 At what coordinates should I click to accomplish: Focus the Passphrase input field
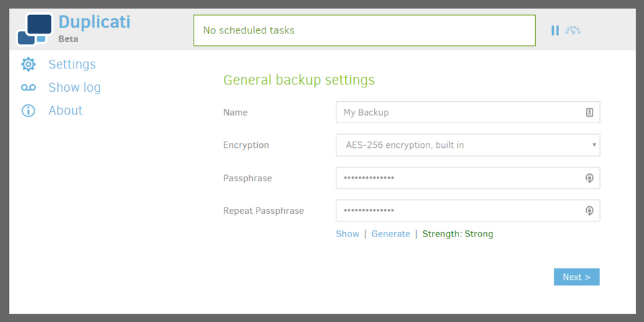tap(468, 178)
